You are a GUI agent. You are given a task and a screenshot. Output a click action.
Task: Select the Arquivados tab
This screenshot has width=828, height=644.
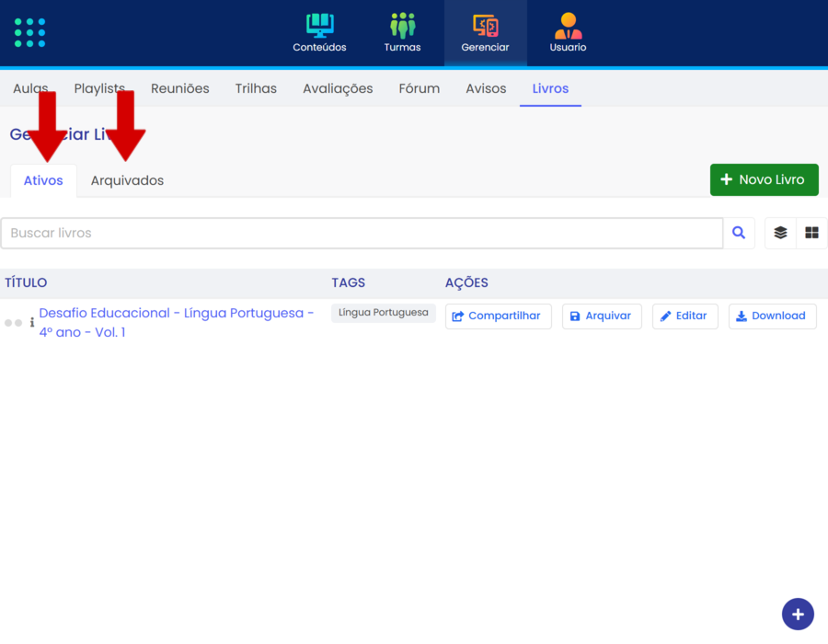point(127,180)
